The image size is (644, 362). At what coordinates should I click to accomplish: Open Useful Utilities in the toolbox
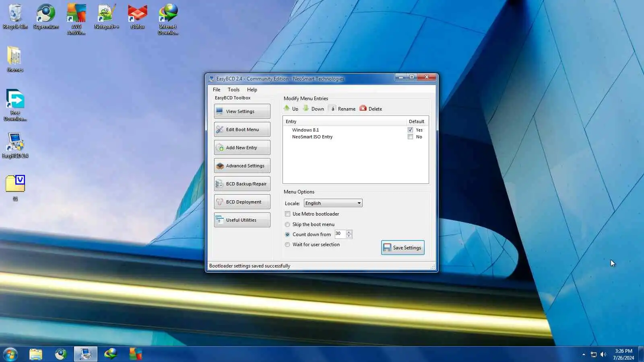[x=242, y=220]
